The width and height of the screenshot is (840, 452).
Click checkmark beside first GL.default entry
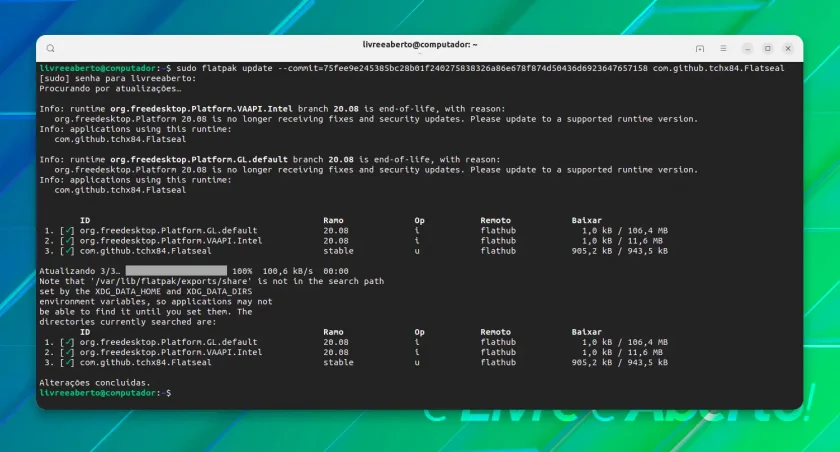68,231
